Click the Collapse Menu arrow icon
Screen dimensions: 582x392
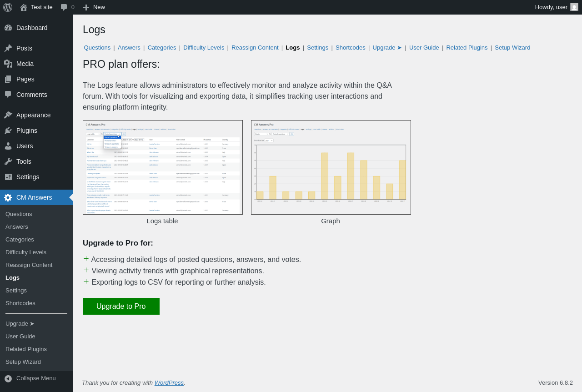coord(8,378)
